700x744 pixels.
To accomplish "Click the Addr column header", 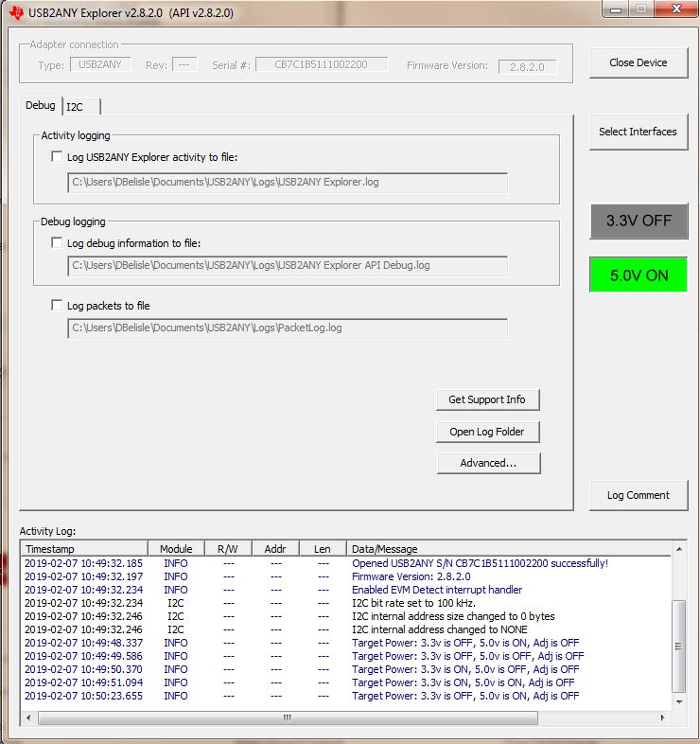I will tap(275, 549).
